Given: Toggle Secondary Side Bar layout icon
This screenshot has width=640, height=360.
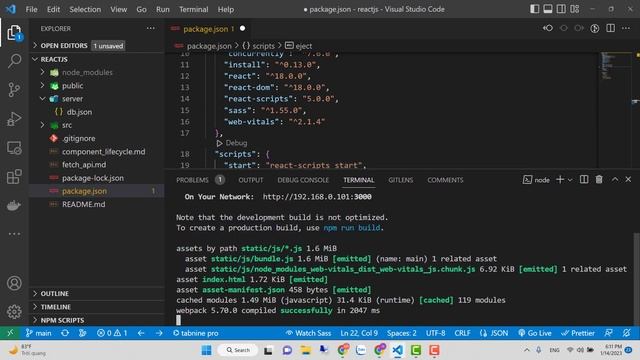Looking at the screenshot, I should (561, 9).
